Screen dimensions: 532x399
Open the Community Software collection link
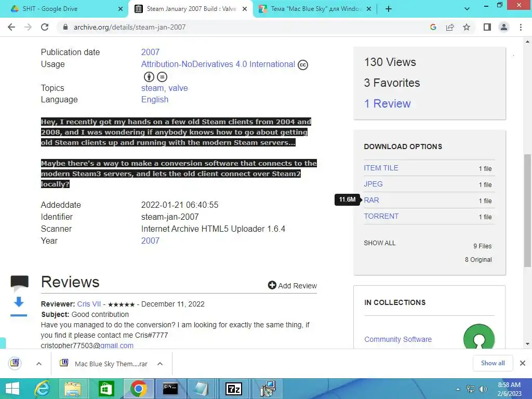click(398, 339)
